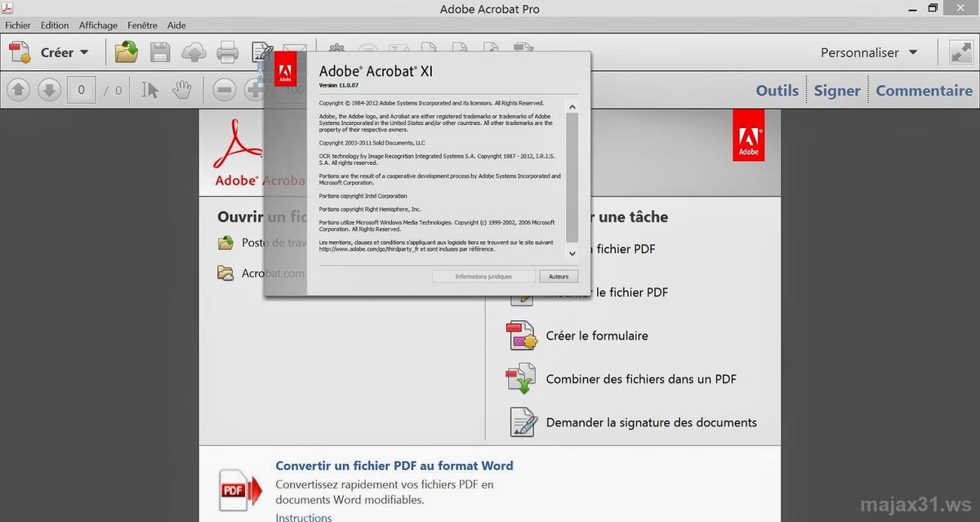Select the hand pan tool

pos(181,90)
